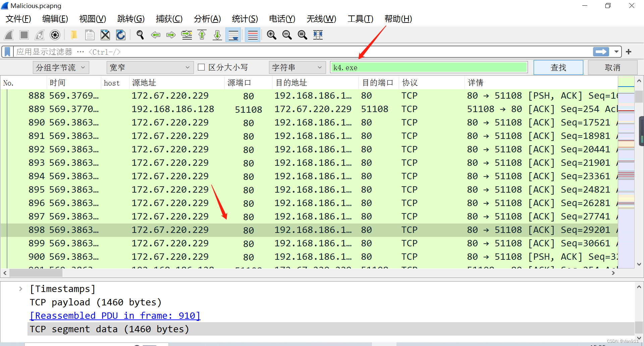This screenshot has width=644, height=346.
Task: Go to specified packet icon
Action: [x=187, y=35]
